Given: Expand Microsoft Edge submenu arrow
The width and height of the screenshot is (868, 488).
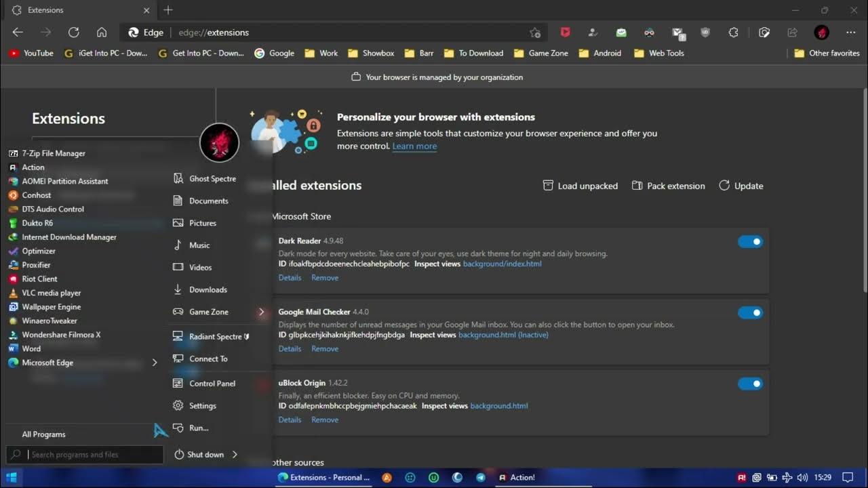Looking at the screenshot, I should 155,363.
